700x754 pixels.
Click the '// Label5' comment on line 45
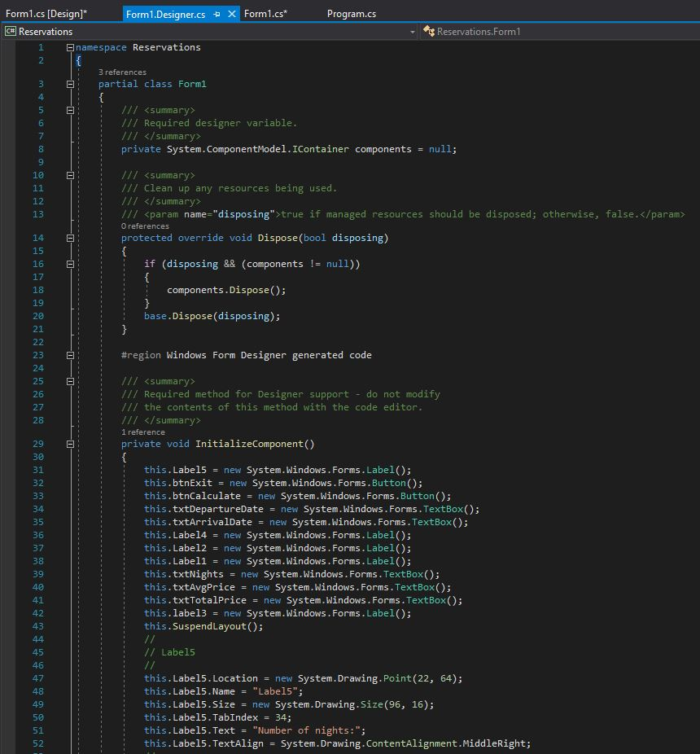click(169, 652)
